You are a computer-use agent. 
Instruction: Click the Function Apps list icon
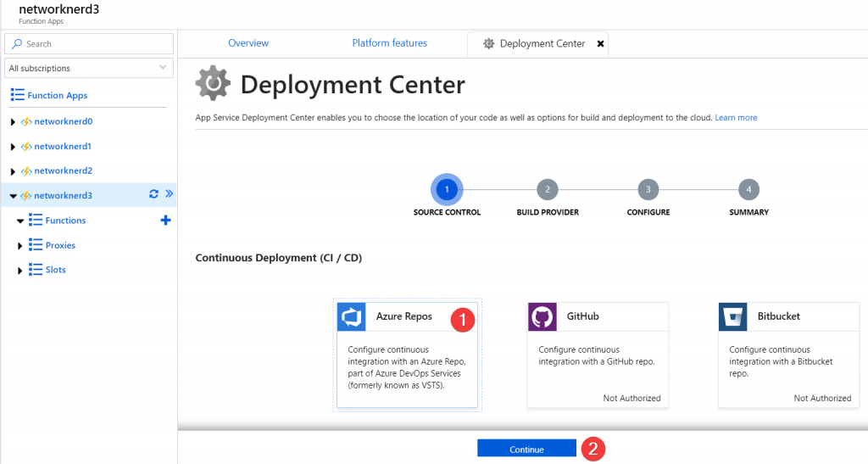click(17, 95)
